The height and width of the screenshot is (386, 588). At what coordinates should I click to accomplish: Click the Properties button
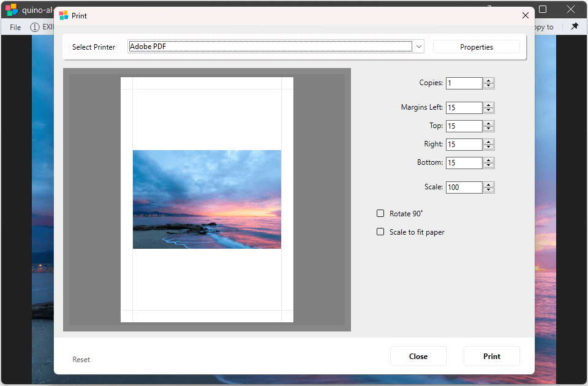pyautogui.click(x=476, y=47)
